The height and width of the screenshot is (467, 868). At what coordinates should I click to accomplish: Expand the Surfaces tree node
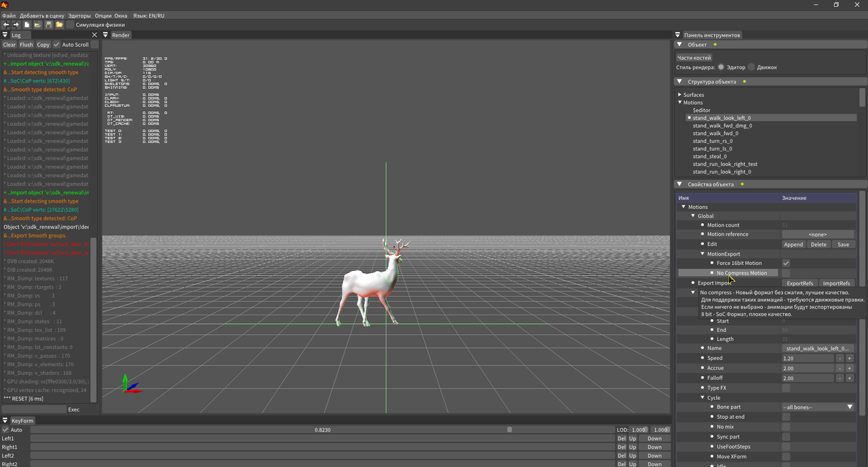pos(680,95)
